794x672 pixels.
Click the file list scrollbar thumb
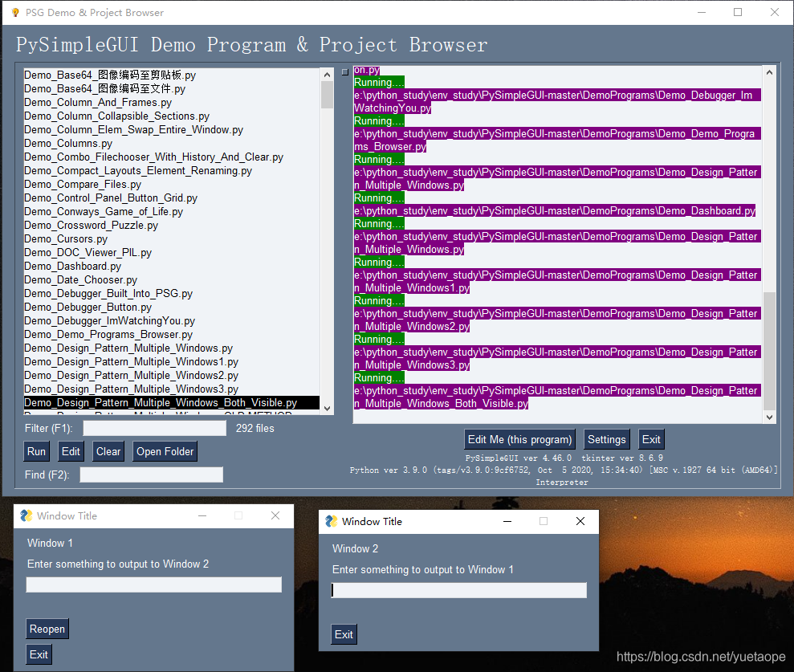(327, 95)
